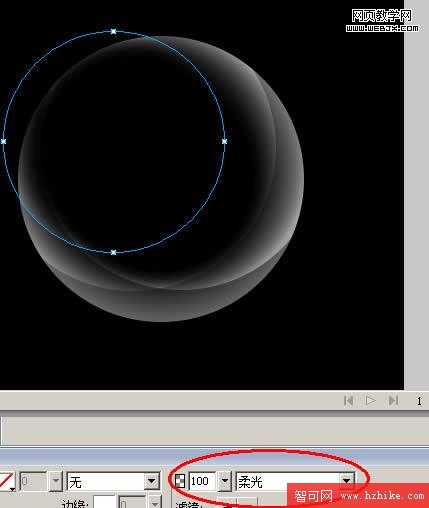
Task: Play the animation frames
Action: (x=371, y=400)
